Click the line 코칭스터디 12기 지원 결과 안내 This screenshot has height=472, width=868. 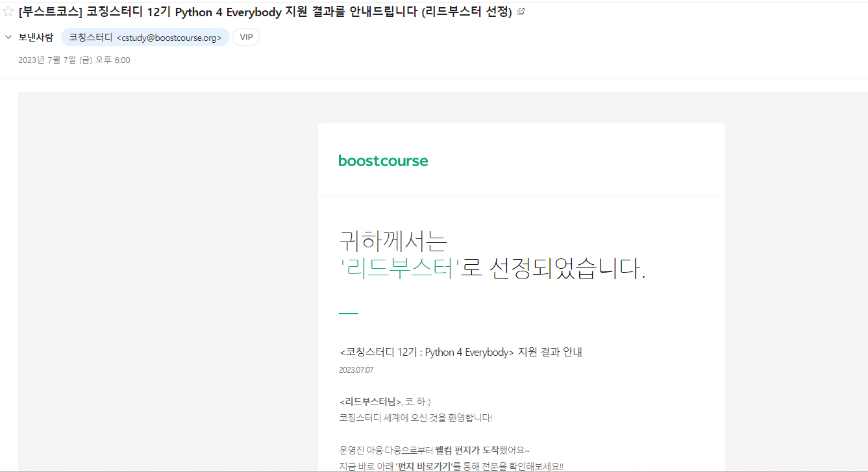[x=461, y=353]
